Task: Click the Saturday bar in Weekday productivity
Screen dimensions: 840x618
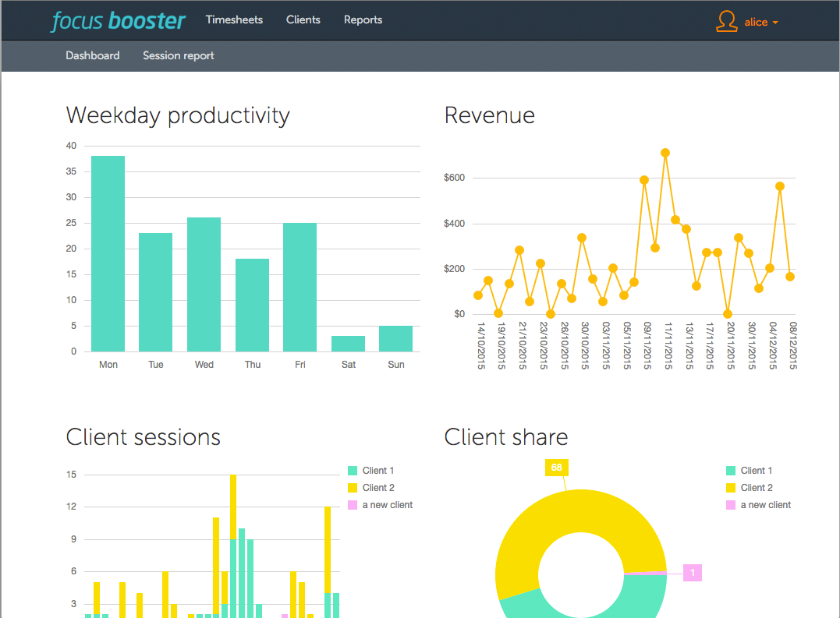Action: (x=348, y=344)
